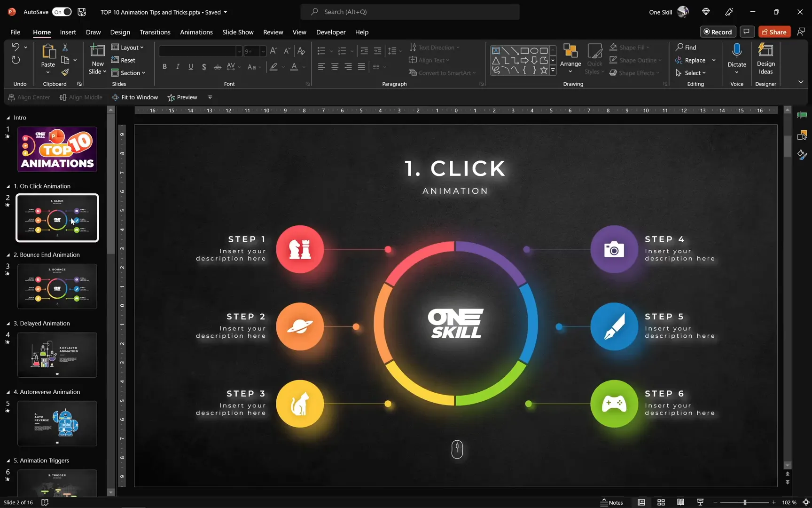The width and height of the screenshot is (812, 508).
Task: Open Design Ideas from the ribbon
Action: click(765, 58)
